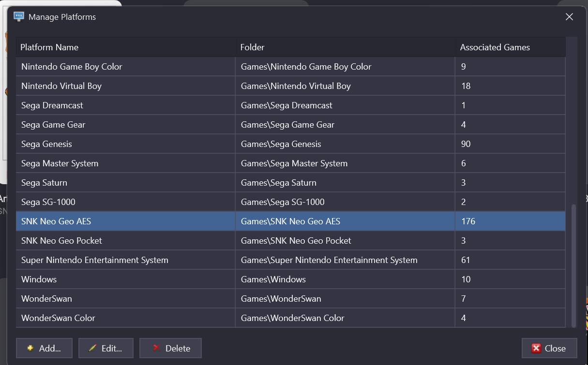
Task: Click folder cell Games\Sega Game Gear
Action: point(346,125)
